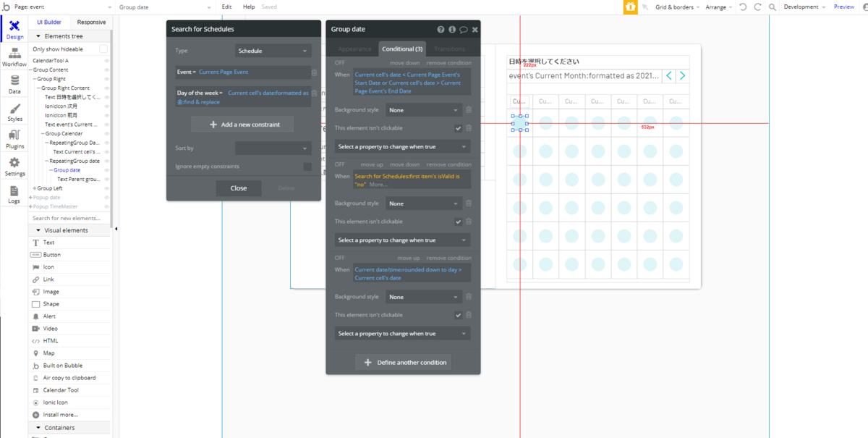Open second condition's Background style dropdown
The width and height of the screenshot is (868, 438).
click(x=424, y=203)
